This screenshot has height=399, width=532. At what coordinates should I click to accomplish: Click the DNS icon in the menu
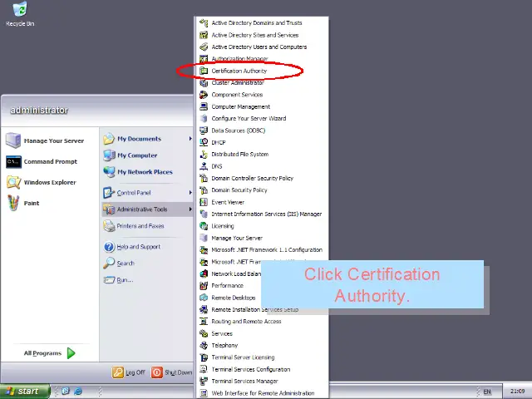[x=204, y=166]
